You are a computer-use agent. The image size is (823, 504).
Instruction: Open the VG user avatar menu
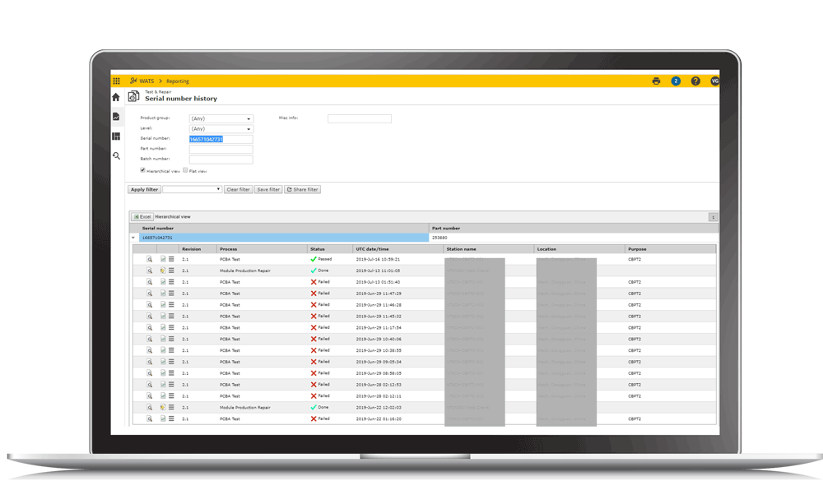click(x=714, y=81)
